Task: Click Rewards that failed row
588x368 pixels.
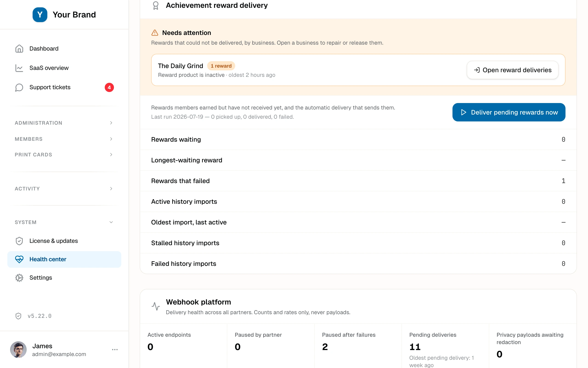Action: (x=358, y=181)
